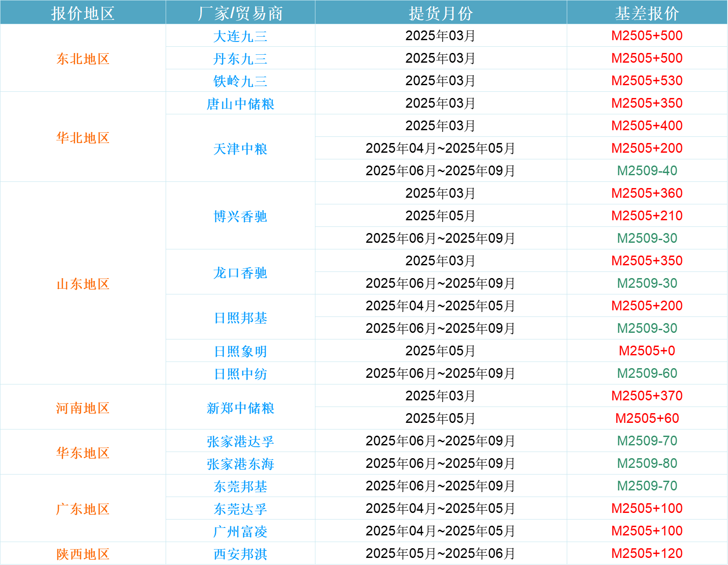
Task: Click the M2509-80 basis quote
Action: [647, 463]
